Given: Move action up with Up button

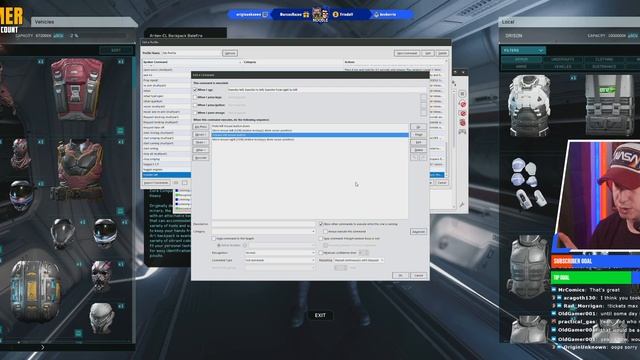Looking at the screenshot, I should (x=418, y=127).
